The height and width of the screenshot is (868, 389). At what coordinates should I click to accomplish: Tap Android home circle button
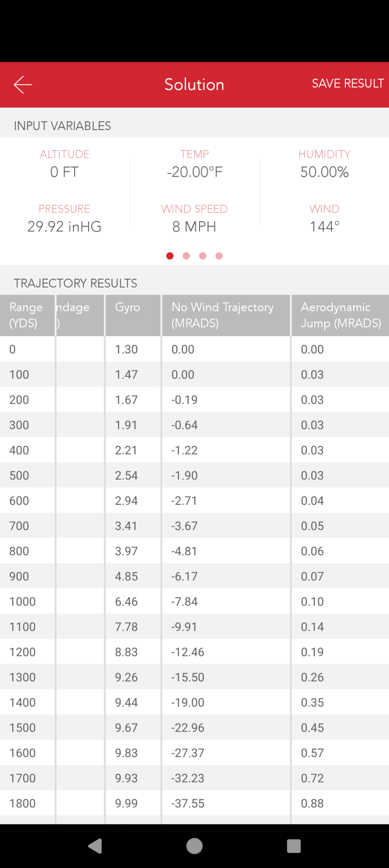194,846
